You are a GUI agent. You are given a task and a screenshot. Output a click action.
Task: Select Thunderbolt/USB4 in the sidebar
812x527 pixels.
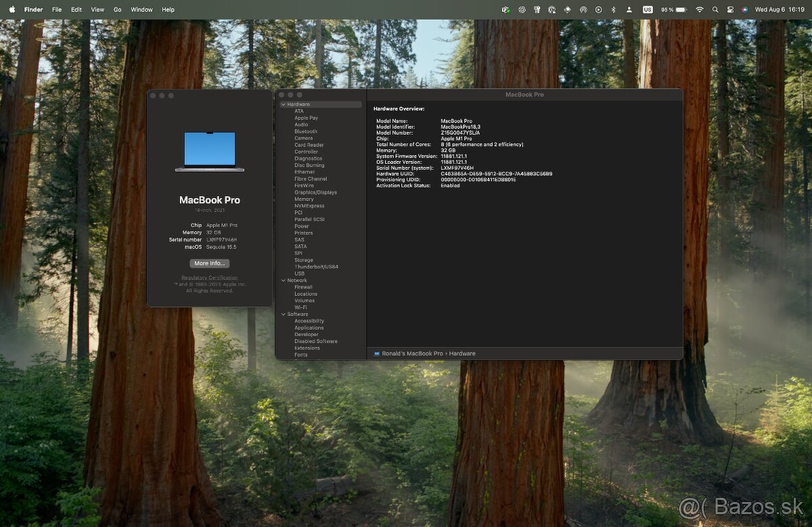(x=316, y=267)
